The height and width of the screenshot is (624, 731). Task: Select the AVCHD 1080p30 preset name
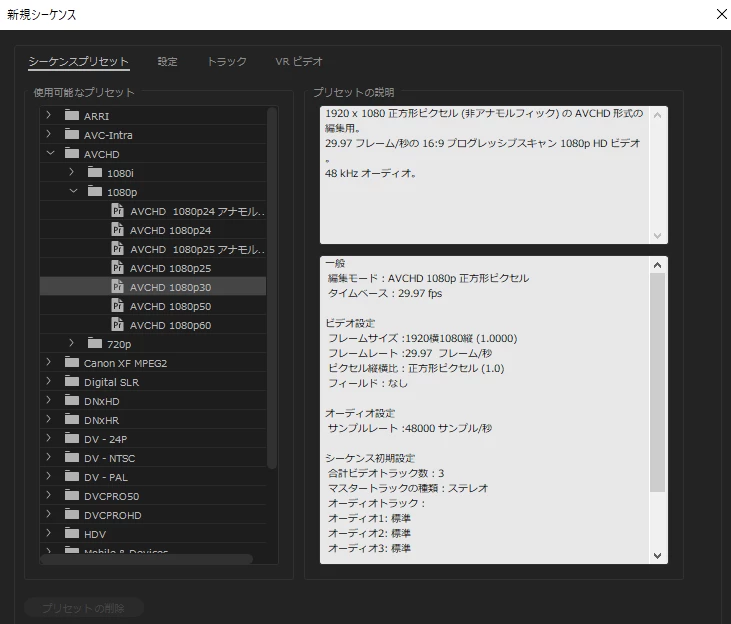[x=171, y=288]
